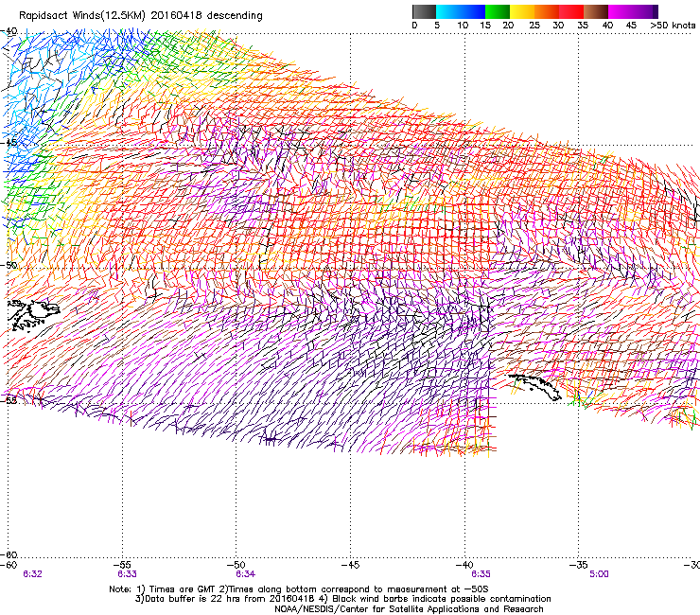Click the red 30-35 knots legend segment
The width and height of the screenshot is (700, 615).
571,11
